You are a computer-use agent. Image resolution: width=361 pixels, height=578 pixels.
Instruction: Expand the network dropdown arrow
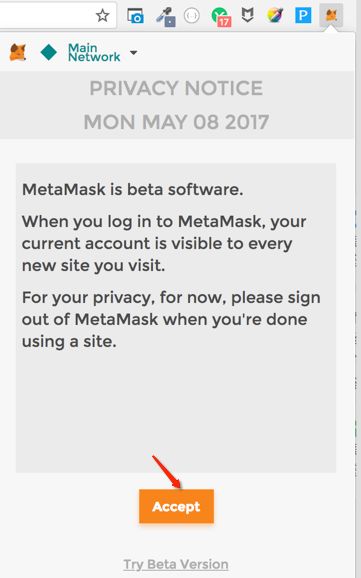click(133, 53)
